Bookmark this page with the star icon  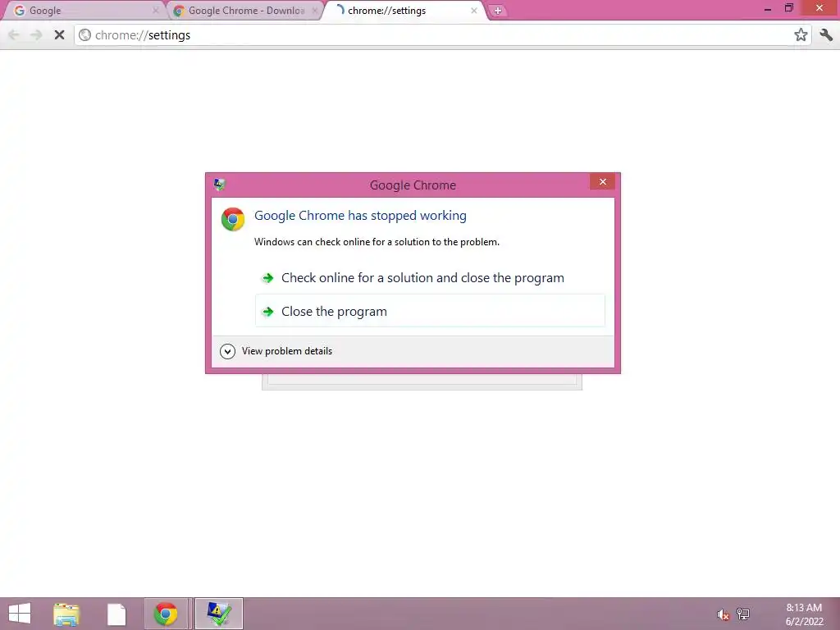tap(801, 34)
